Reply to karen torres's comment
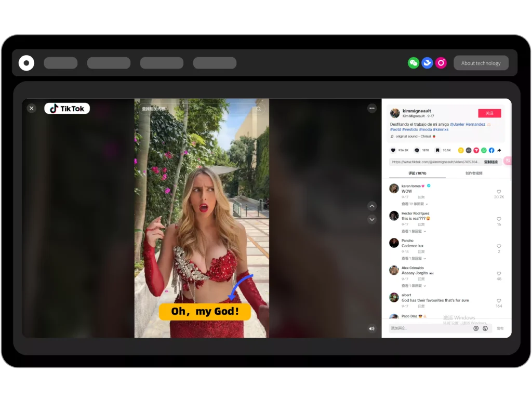This screenshot has height=399, width=532. (421, 197)
